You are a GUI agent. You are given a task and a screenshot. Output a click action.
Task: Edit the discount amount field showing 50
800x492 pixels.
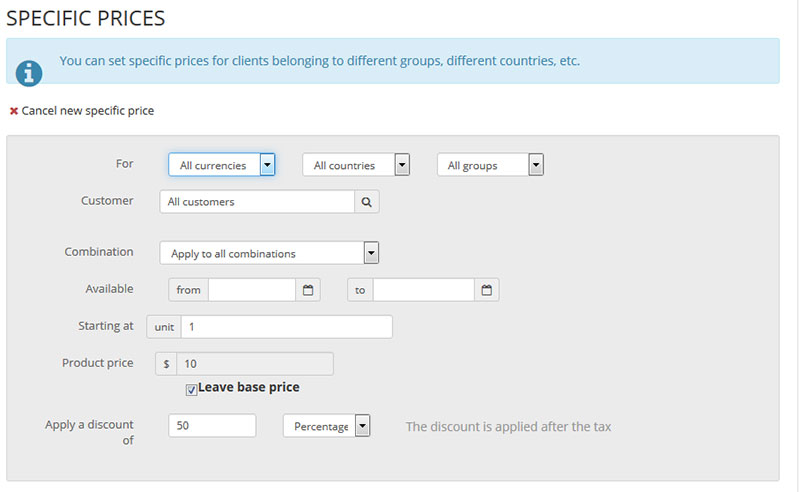point(212,426)
